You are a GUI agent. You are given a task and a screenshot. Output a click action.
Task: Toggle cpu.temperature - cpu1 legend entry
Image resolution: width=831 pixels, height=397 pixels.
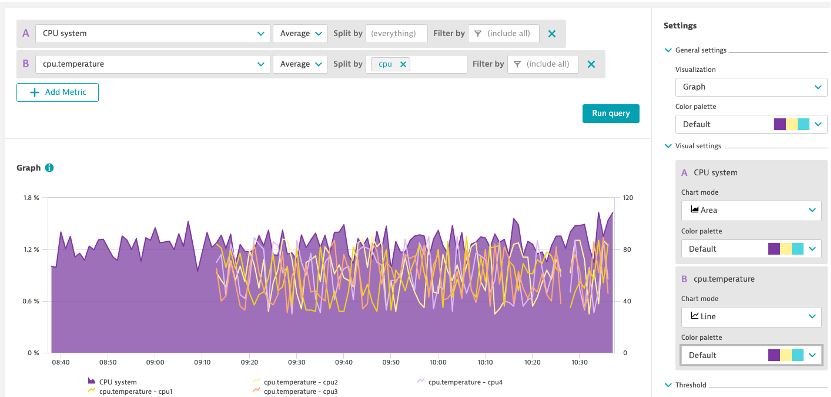pos(130,391)
